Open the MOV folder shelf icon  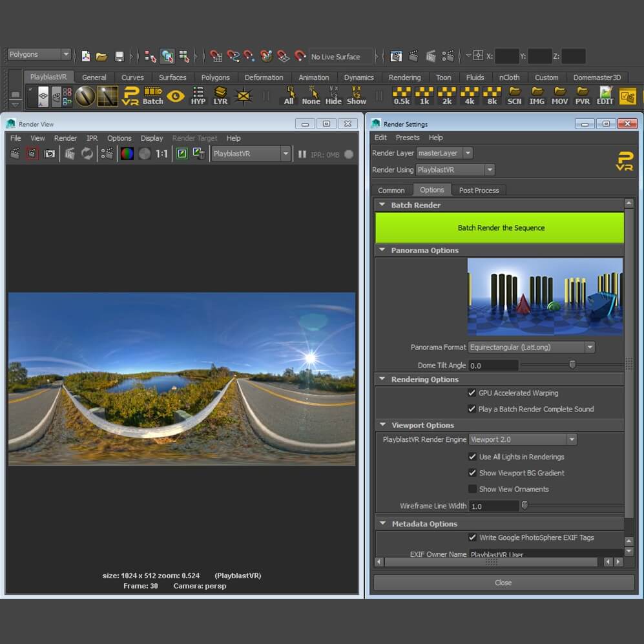tap(559, 96)
